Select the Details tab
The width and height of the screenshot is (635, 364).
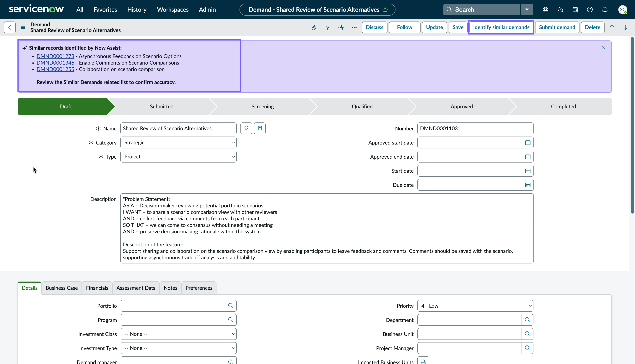tap(30, 288)
